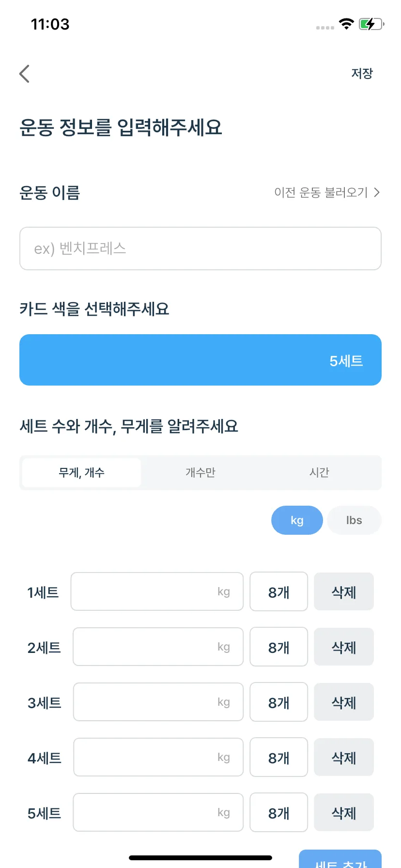The width and height of the screenshot is (401, 868).
Task: Tap the Wi-Fi status icon
Action: click(346, 24)
